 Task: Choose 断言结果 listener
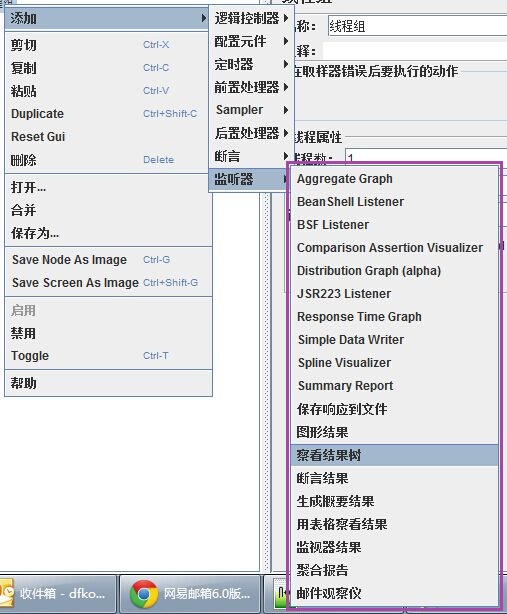(394, 478)
